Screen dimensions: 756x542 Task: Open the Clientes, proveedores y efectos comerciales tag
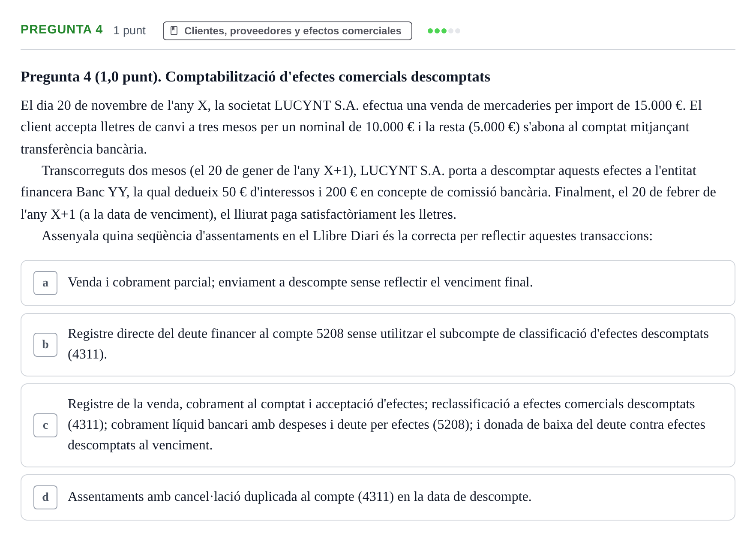pyautogui.click(x=288, y=31)
